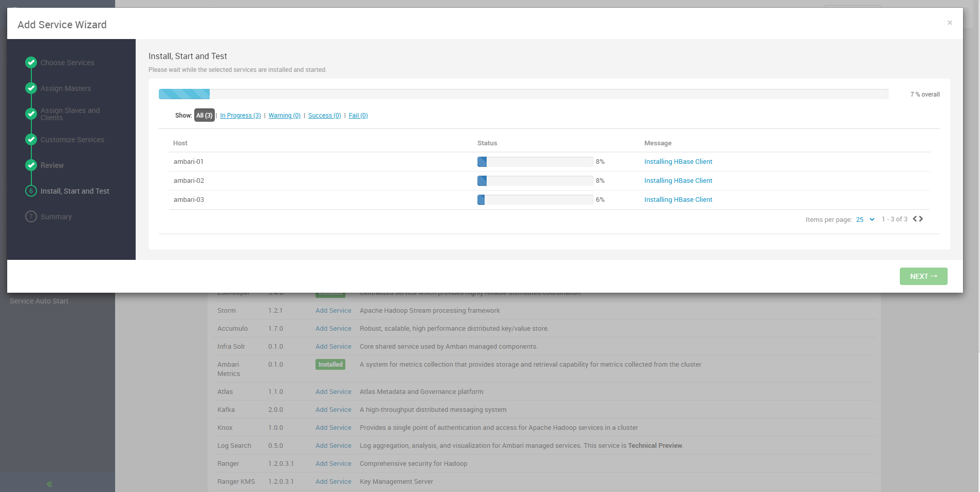The image size is (980, 492).
Task: Select the Review wizard step
Action: click(x=52, y=165)
